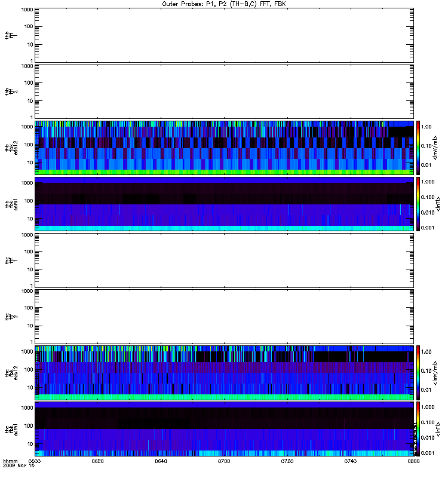Click the '0.010' tick on thc scm1 color bar
The height and width of the screenshot is (478, 448).
coord(427,438)
